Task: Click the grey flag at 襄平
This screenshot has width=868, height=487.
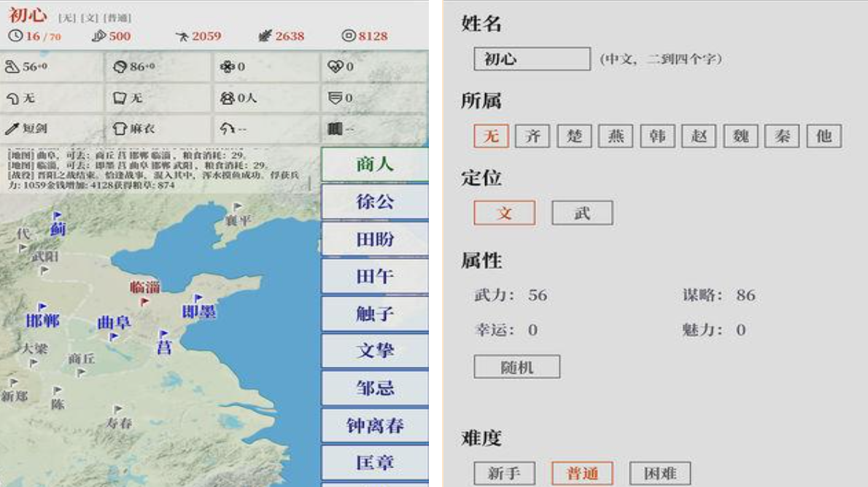Action: pyautogui.click(x=238, y=206)
